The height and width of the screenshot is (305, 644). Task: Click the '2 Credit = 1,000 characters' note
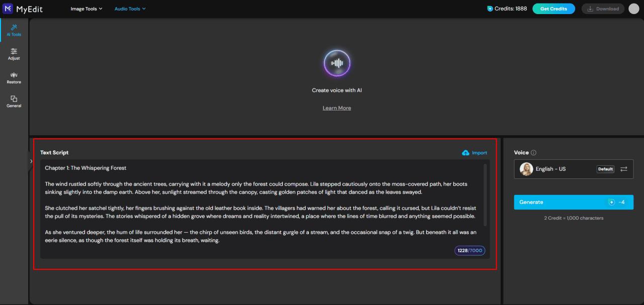(x=574, y=218)
